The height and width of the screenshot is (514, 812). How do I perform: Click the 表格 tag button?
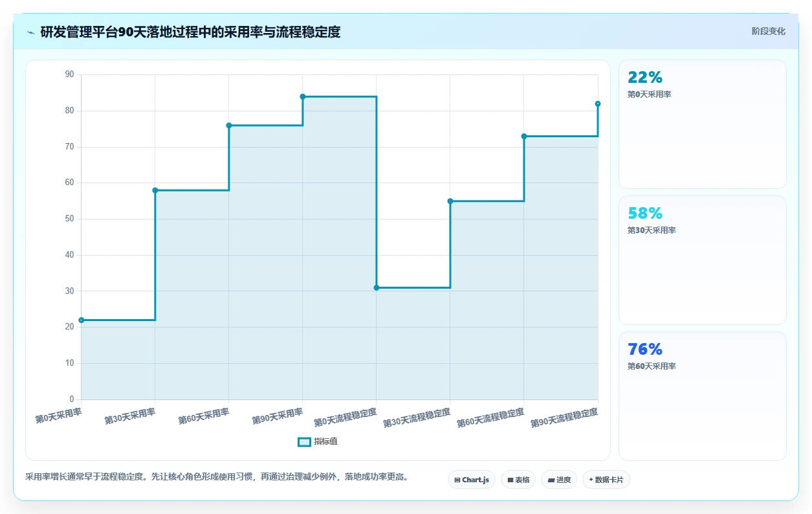(x=518, y=480)
